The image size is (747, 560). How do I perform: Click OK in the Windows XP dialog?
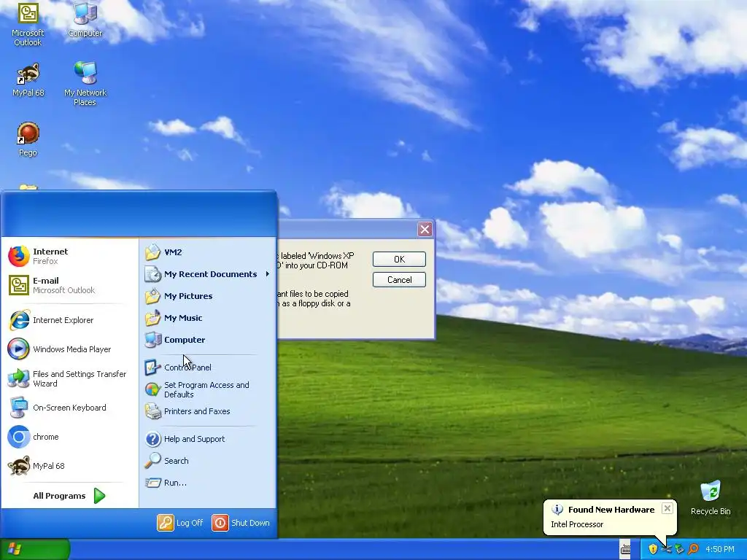(x=399, y=259)
